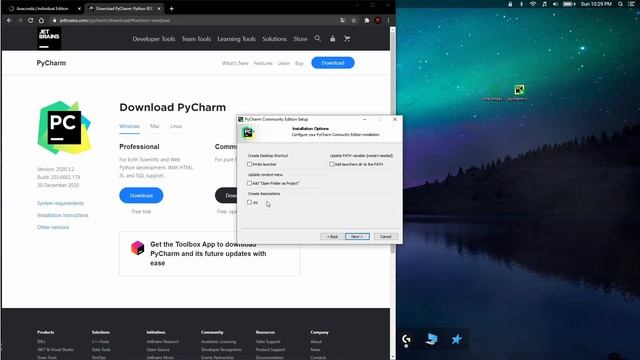Open System requirements link
640x360 pixels.
pos(60,203)
